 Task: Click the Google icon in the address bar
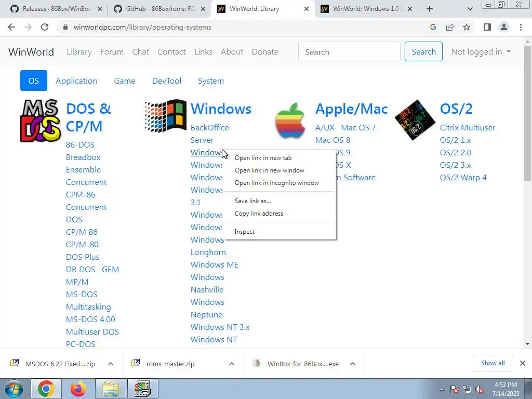(433, 27)
